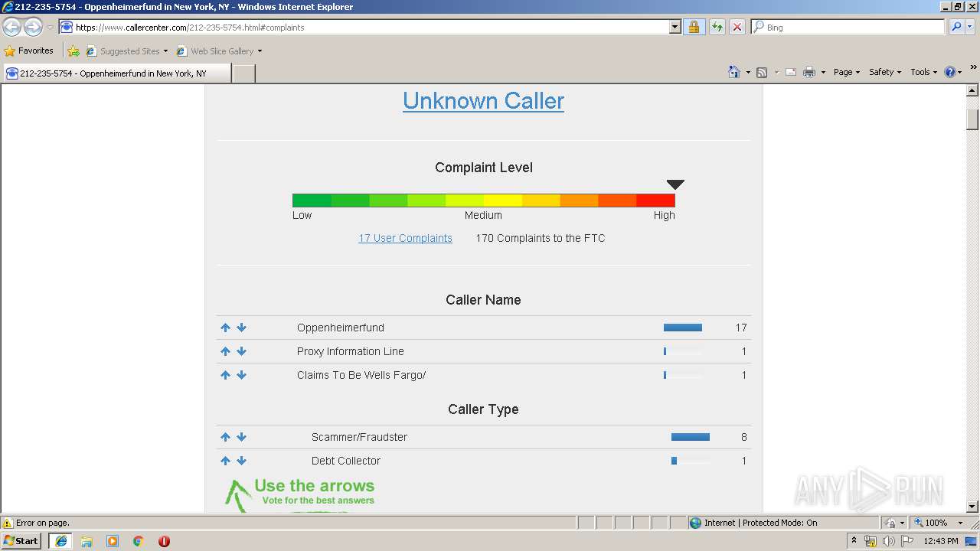Open the Tools menu
The width and height of the screenshot is (980, 551).
(x=923, y=72)
